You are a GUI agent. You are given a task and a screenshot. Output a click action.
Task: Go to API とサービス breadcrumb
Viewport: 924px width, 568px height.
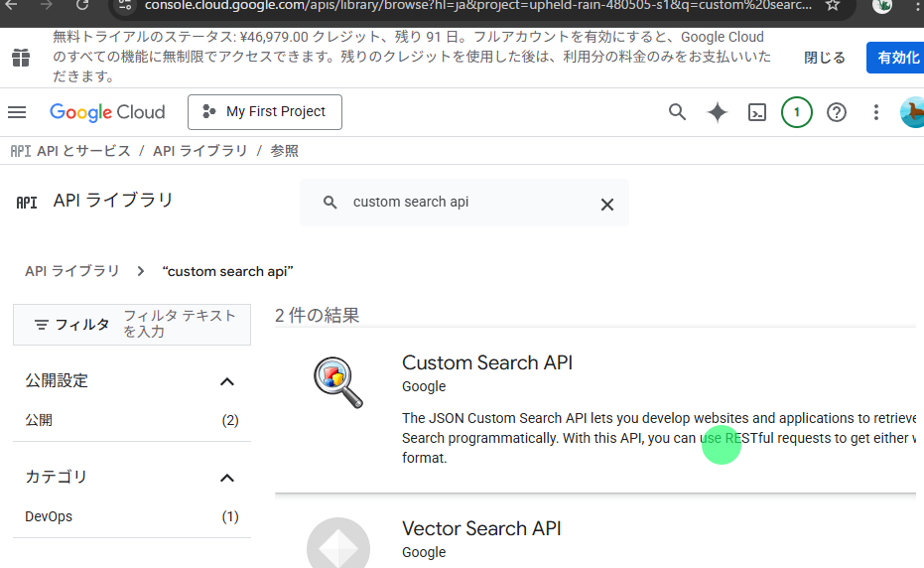[83, 151]
